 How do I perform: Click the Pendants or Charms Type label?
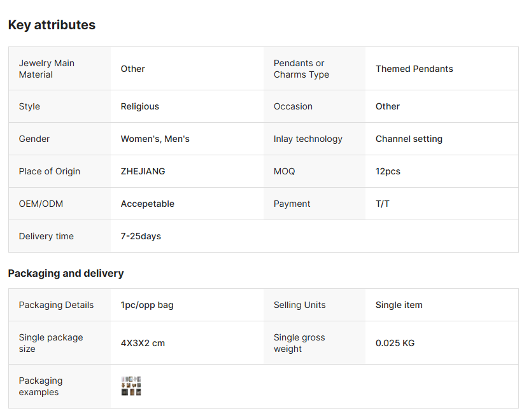pyautogui.click(x=301, y=69)
